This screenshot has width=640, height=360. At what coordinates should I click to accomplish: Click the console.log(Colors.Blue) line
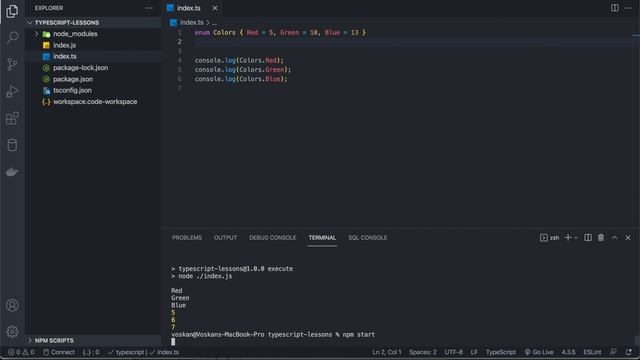tap(241, 79)
